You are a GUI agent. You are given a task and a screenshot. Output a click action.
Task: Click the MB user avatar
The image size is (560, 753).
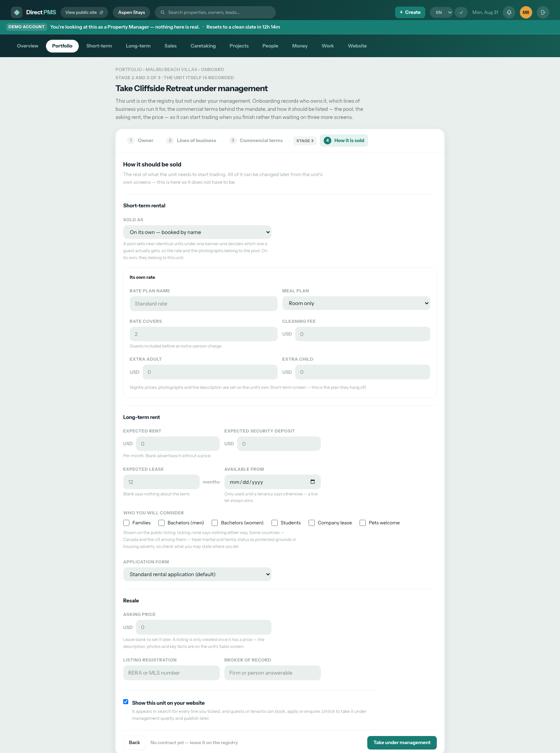pyautogui.click(x=526, y=12)
